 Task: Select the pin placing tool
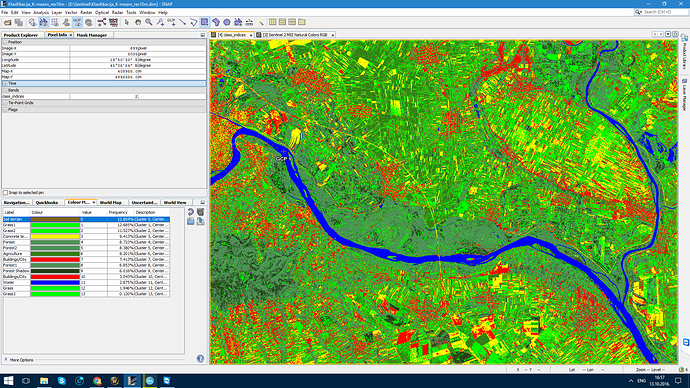pyautogui.click(x=160, y=22)
